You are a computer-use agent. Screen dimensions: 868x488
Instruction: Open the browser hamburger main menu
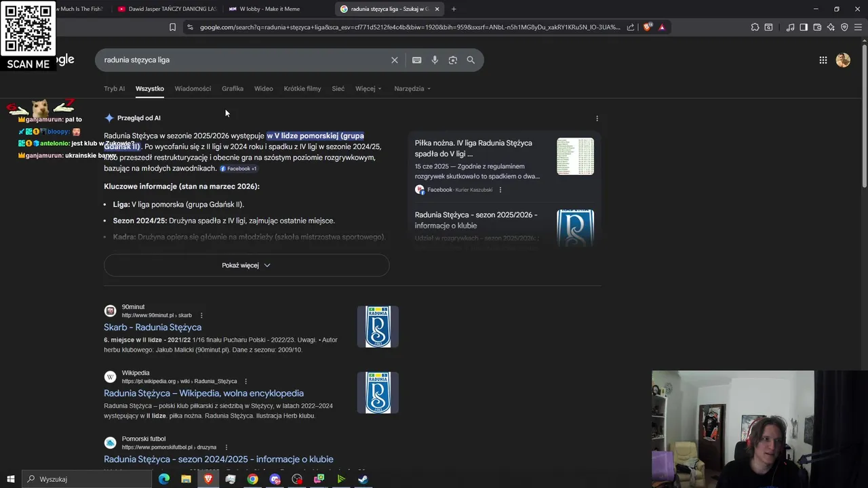858,27
